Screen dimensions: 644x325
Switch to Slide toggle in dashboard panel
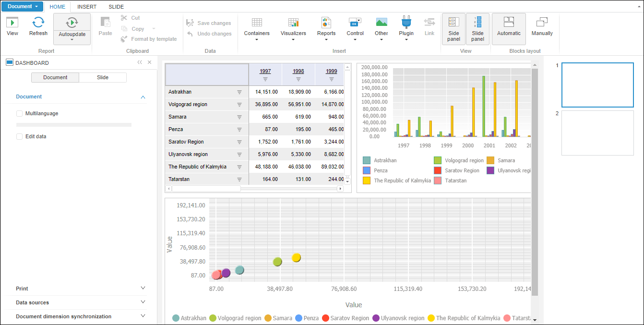[103, 78]
